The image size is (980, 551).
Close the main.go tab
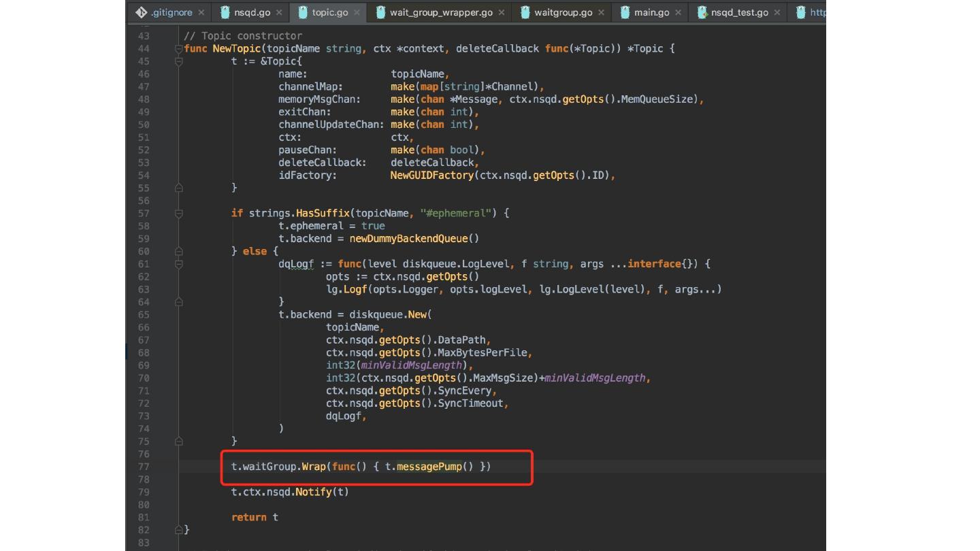pyautogui.click(x=678, y=12)
